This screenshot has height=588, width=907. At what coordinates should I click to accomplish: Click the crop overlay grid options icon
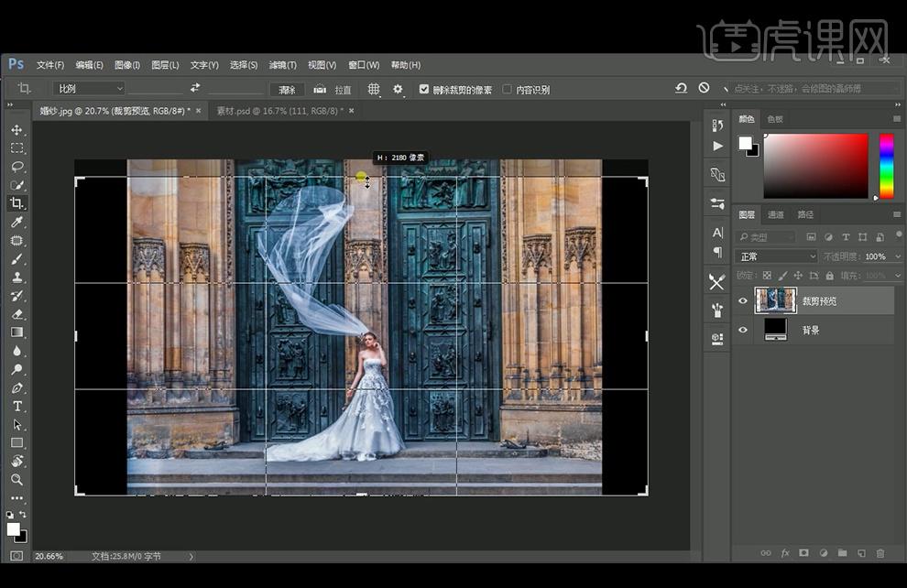pos(374,89)
